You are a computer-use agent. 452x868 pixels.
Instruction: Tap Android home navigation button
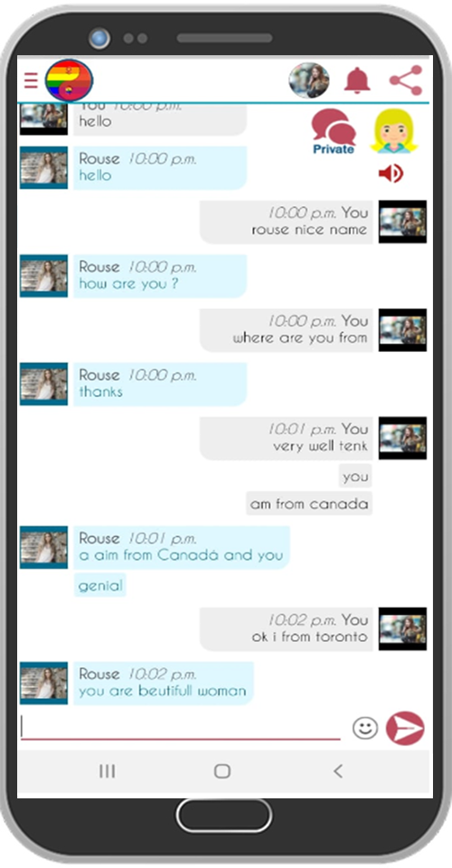coord(222,770)
